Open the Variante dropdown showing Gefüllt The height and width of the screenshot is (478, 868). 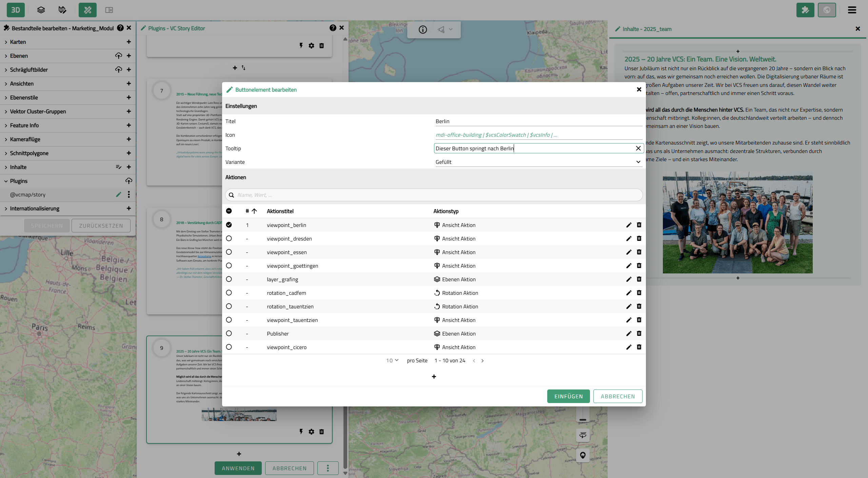538,162
